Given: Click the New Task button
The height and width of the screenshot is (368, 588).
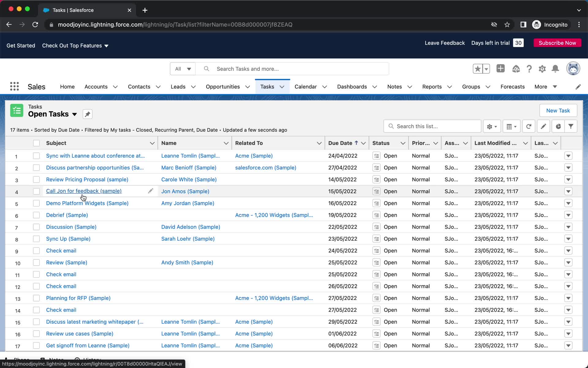Looking at the screenshot, I should point(558,110).
